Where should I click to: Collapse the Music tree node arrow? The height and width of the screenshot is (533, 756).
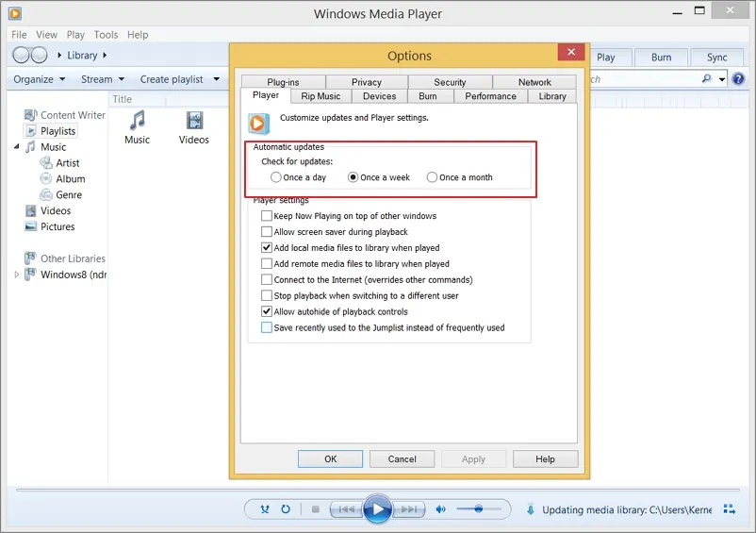tap(16, 146)
